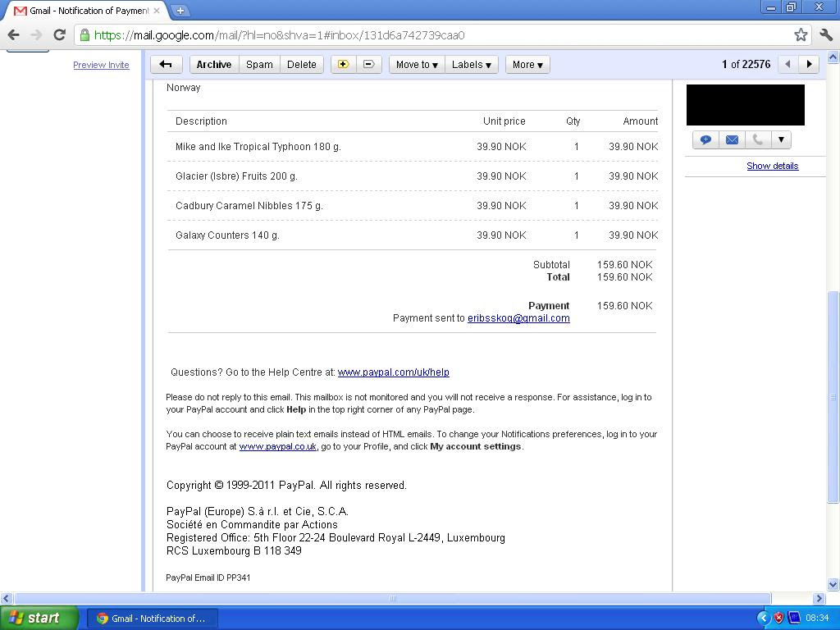Click the phone call icon for contact

click(757, 139)
